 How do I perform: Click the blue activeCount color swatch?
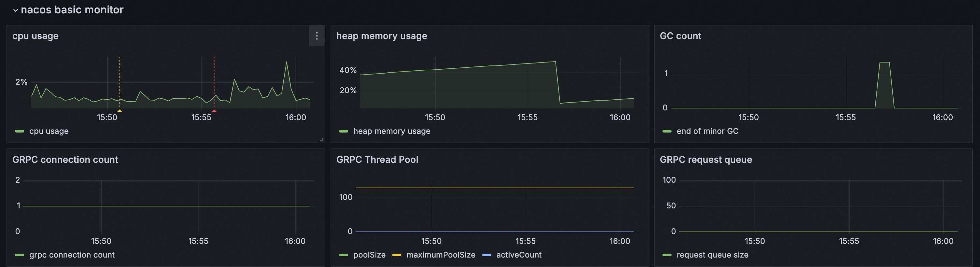click(x=486, y=255)
